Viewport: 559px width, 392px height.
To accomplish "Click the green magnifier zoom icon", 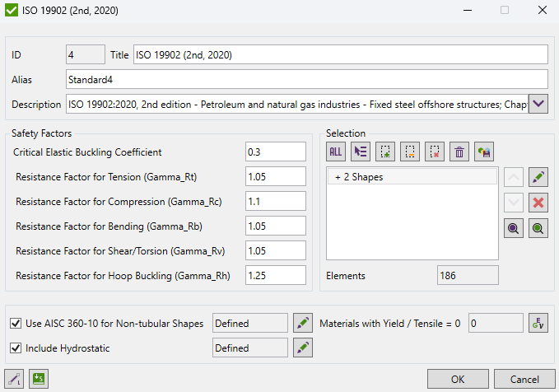I will 538,229.
